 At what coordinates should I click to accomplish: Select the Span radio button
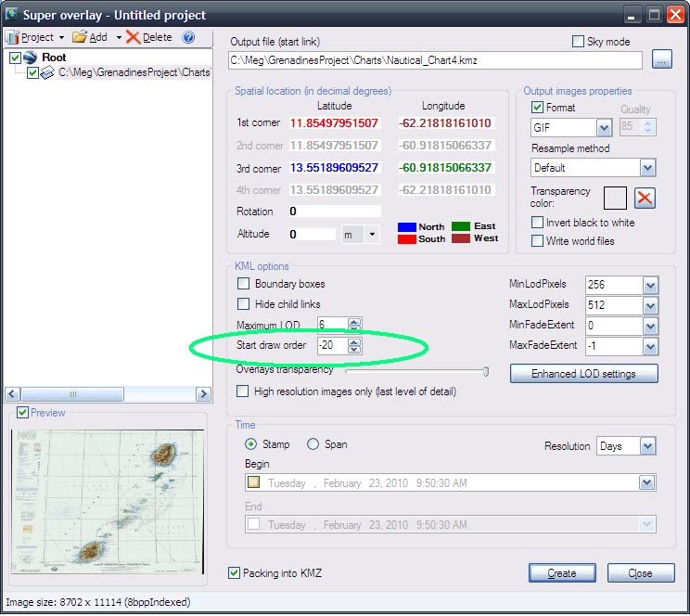(x=313, y=444)
